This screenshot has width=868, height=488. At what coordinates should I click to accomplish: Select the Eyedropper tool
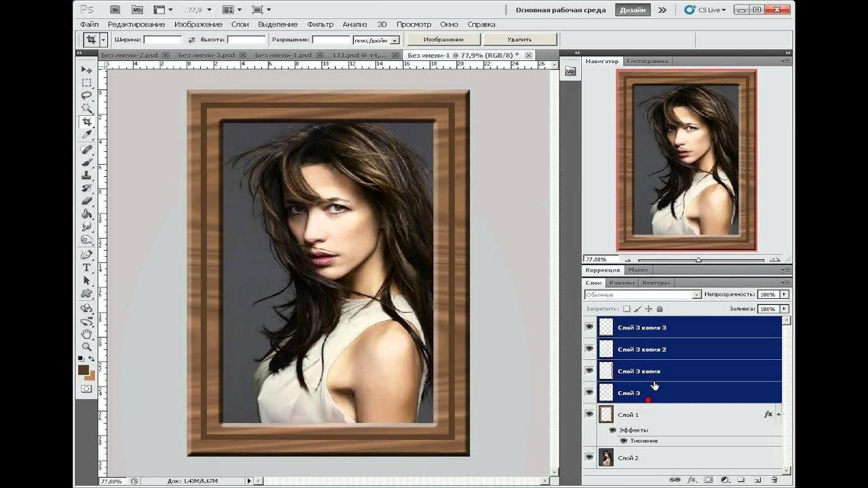click(x=87, y=135)
